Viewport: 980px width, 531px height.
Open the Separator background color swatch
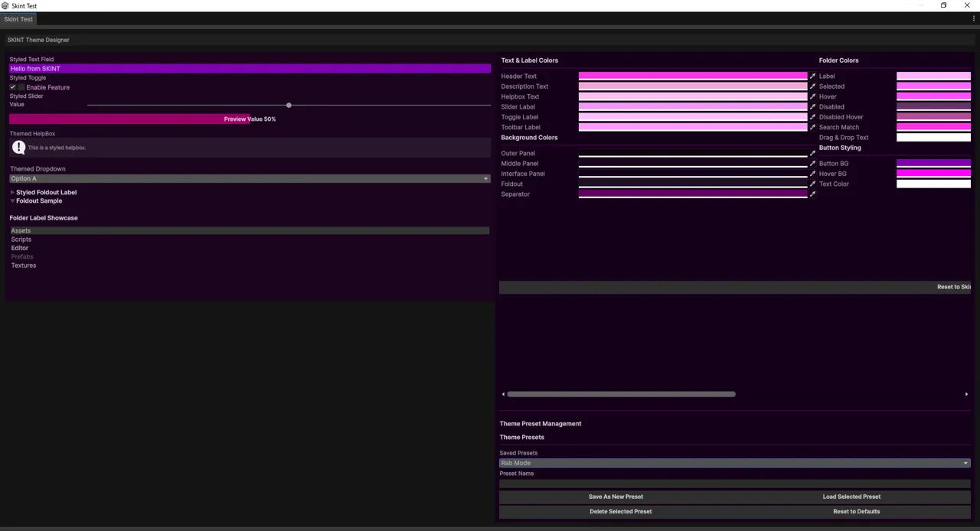click(693, 194)
